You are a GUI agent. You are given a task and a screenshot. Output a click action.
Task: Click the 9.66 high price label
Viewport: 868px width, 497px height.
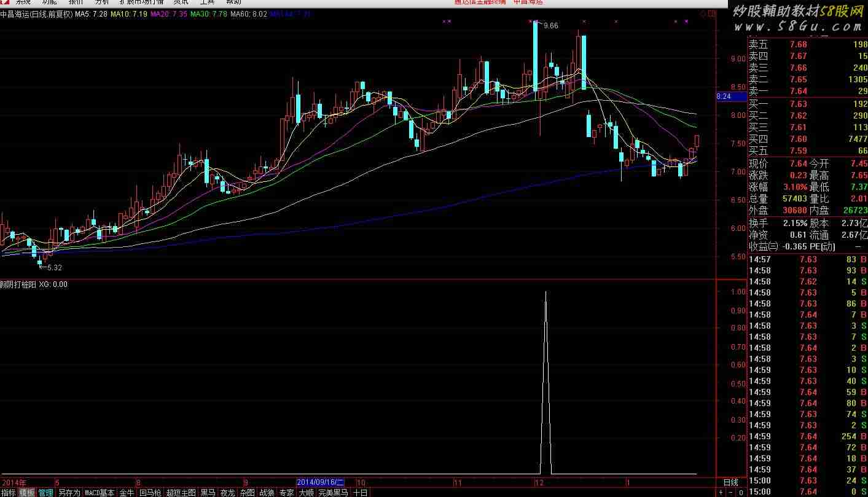[551, 26]
